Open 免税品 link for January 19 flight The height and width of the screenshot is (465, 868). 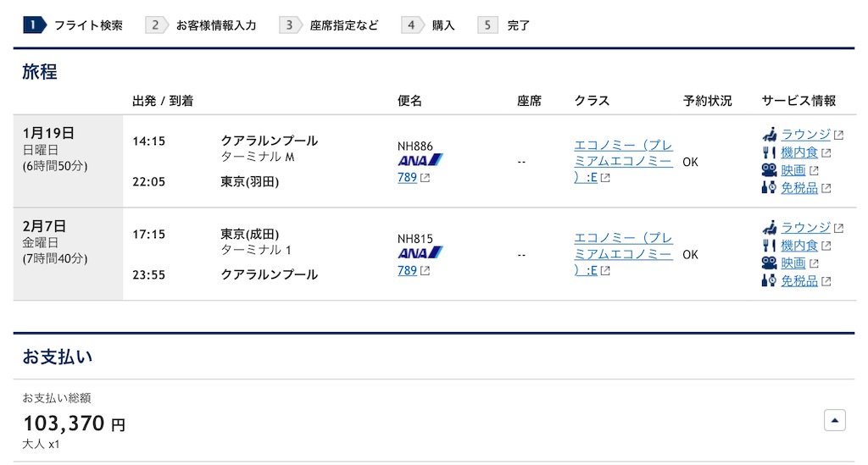(x=799, y=188)
